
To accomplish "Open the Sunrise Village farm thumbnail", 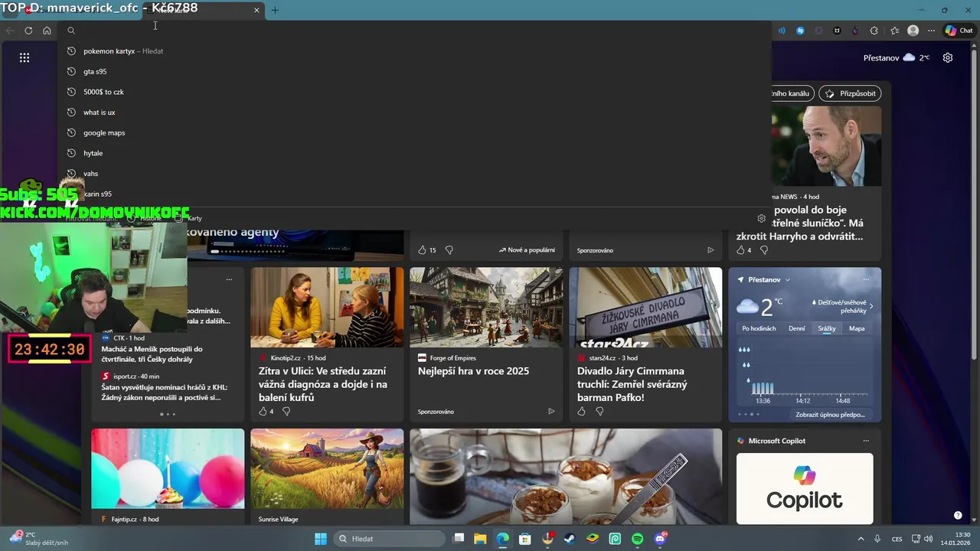I will 327,468.
